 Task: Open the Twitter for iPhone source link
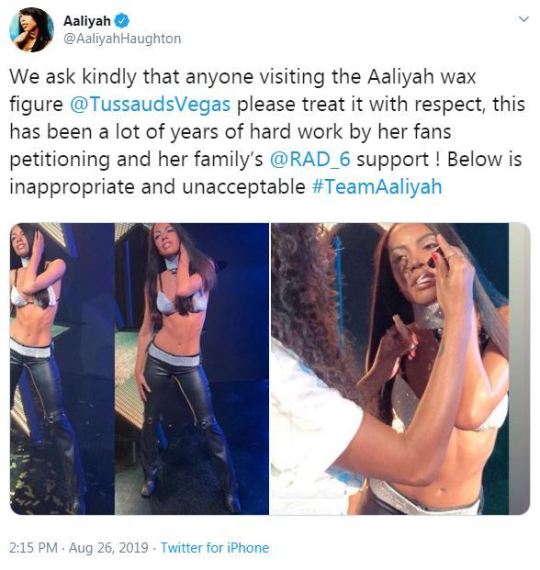215,547
